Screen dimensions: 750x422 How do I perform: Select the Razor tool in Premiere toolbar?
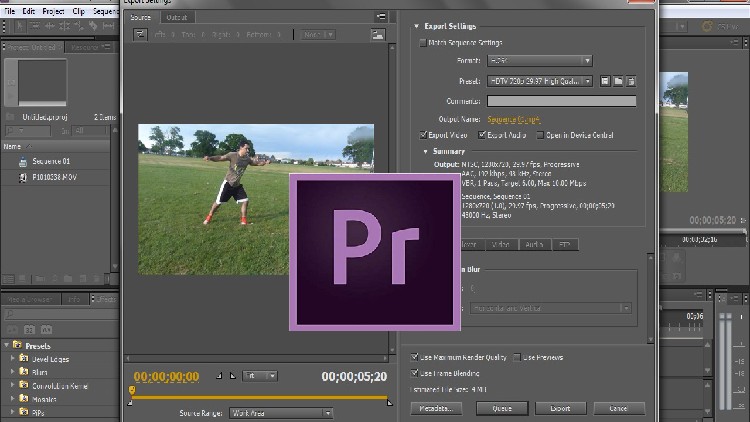93,26
